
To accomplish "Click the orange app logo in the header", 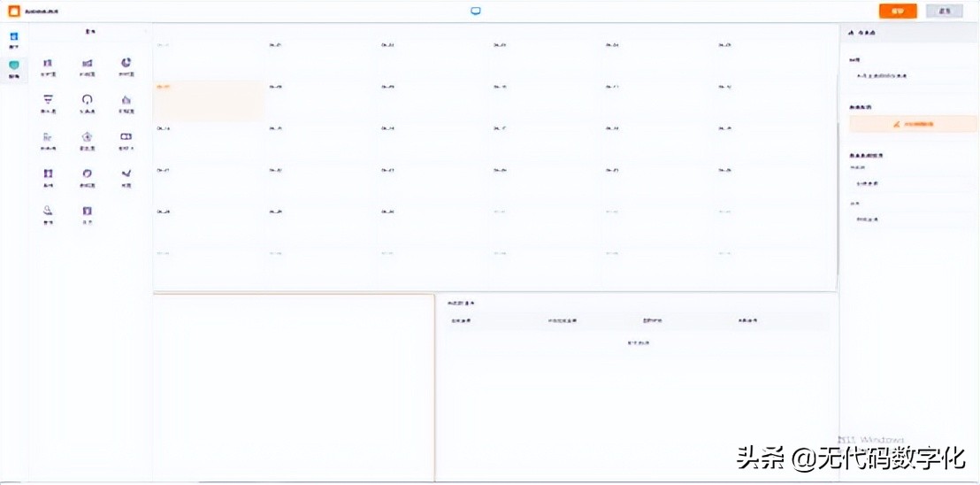I will pos(14,12).
